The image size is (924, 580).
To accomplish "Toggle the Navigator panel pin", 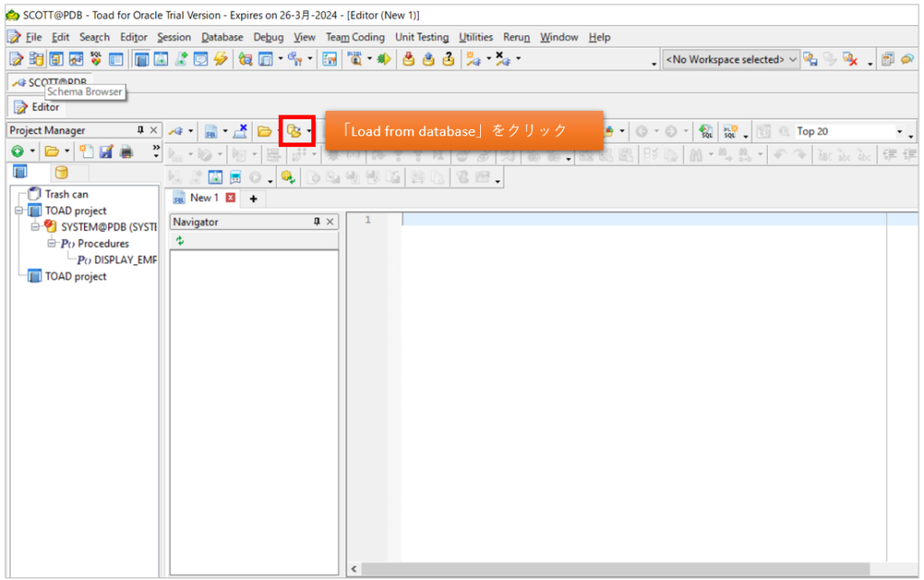I will pyautogui.click(x=317, y=221).
